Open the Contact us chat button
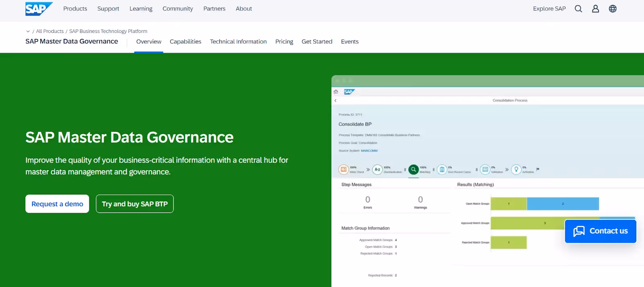 coord(601,231)
